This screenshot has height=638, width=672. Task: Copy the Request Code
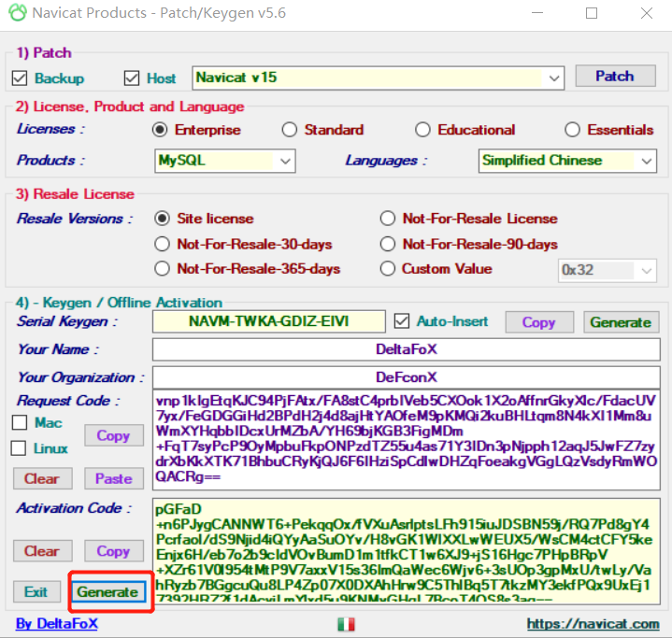(114, 435)
